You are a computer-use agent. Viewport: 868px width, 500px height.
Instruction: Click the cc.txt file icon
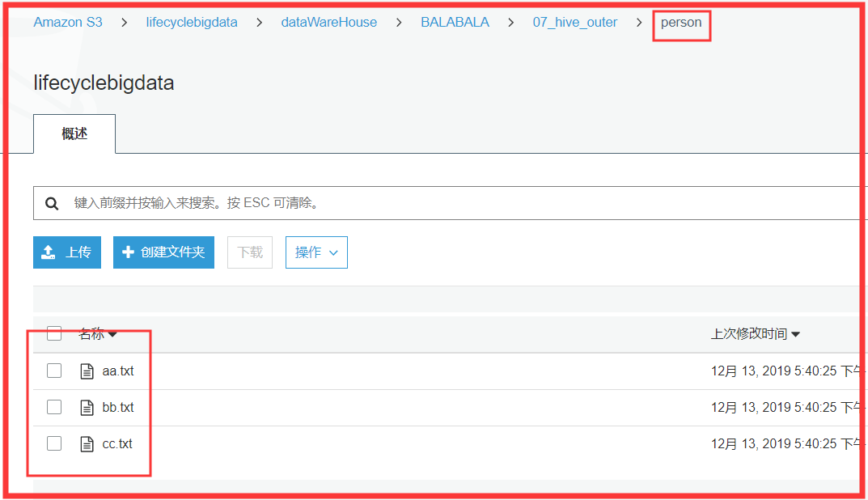click(87, 444)
